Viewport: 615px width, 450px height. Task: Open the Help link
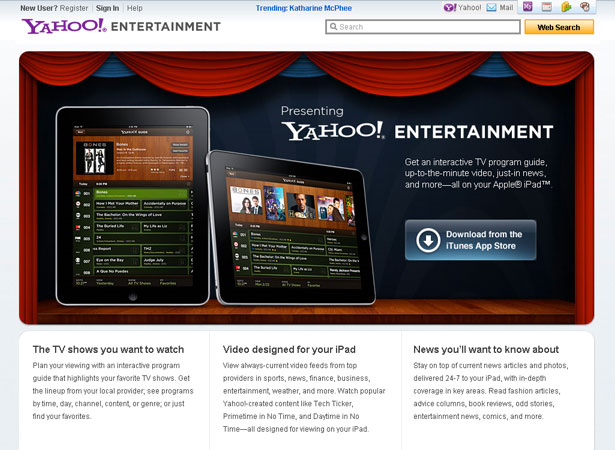coord(135,8)
